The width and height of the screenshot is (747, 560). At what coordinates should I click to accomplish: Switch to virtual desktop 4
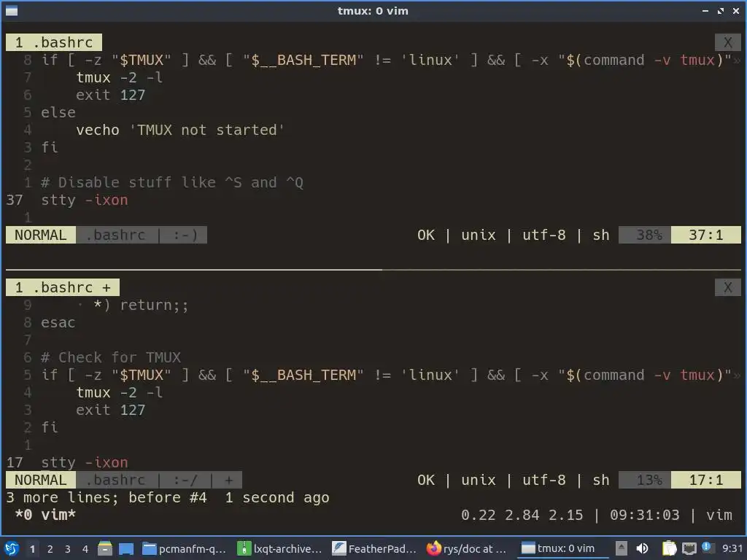pyautogui.click(x=85, y=549)
